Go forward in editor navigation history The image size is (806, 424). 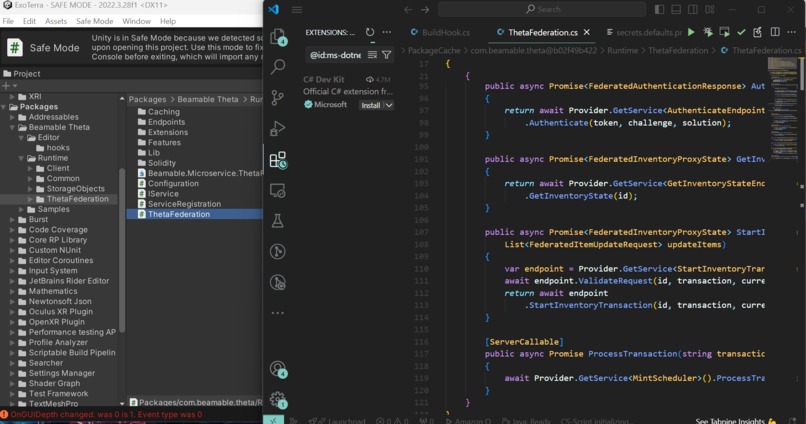point(425,9)
